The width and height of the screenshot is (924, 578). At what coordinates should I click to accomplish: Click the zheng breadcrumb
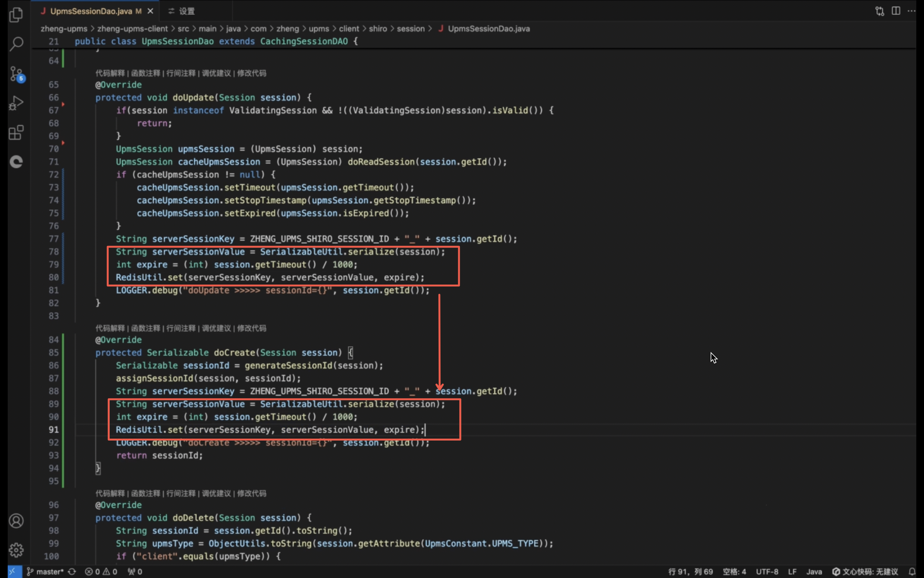pos(287,29)
